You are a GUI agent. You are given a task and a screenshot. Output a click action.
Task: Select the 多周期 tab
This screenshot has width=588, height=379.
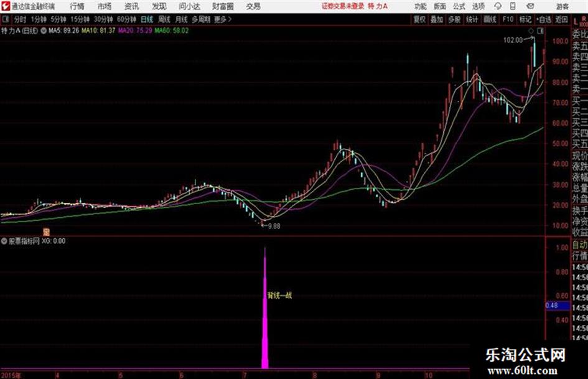[x=200, y=19]
